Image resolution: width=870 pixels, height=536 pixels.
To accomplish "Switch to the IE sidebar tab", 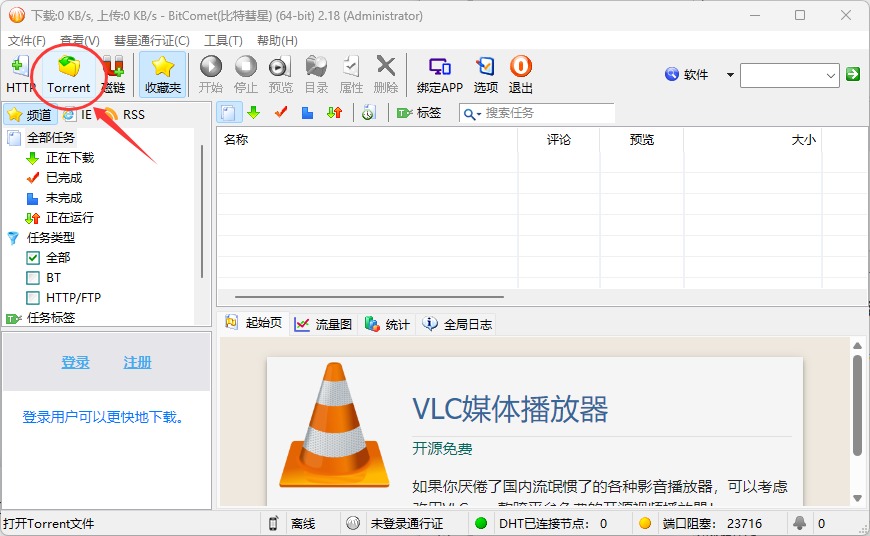I will point(78,115).
